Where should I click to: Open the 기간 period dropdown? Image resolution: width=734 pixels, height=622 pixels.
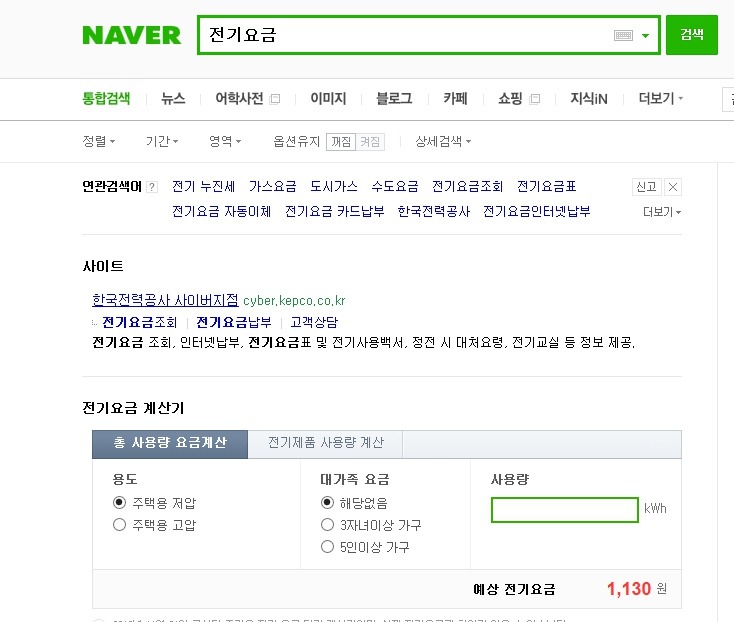(162, 142)
